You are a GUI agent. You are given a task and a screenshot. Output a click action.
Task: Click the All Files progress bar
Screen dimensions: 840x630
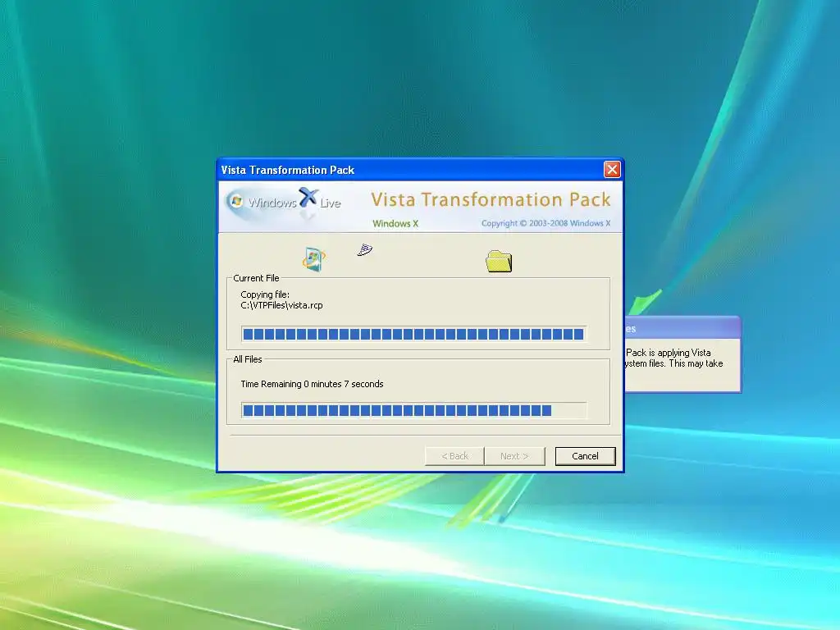tap(413, 411)
